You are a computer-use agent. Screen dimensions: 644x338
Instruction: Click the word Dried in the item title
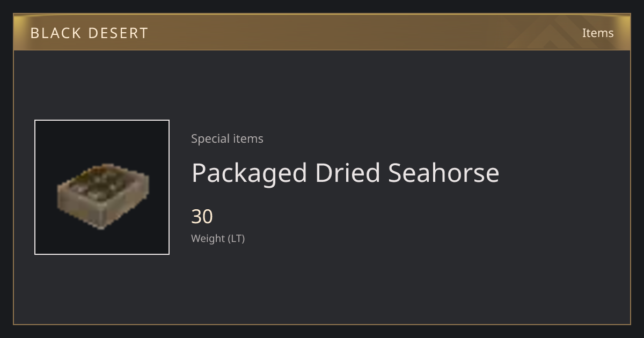(347, 173)
